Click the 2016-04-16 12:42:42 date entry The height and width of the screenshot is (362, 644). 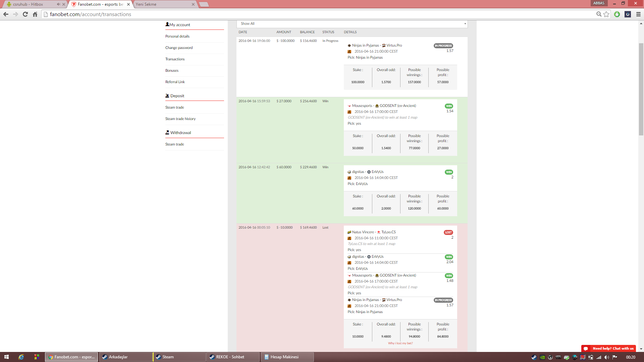tap(254, 167)
